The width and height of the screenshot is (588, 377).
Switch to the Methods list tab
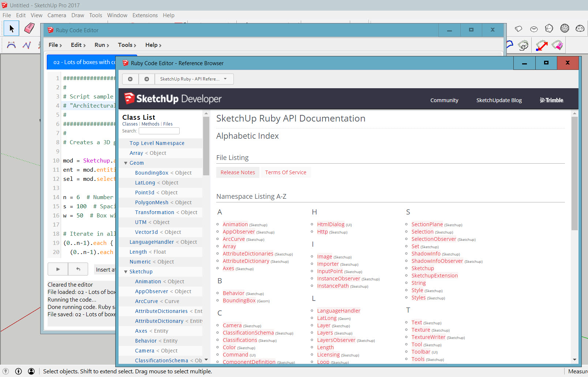coord(150,124)
